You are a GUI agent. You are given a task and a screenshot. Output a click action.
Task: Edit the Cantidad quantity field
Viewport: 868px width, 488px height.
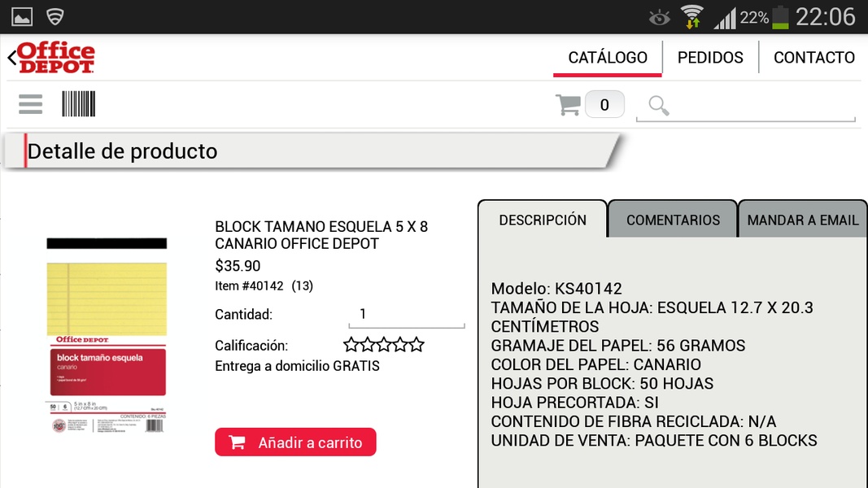pyautogui.click(x=406, y=315)
